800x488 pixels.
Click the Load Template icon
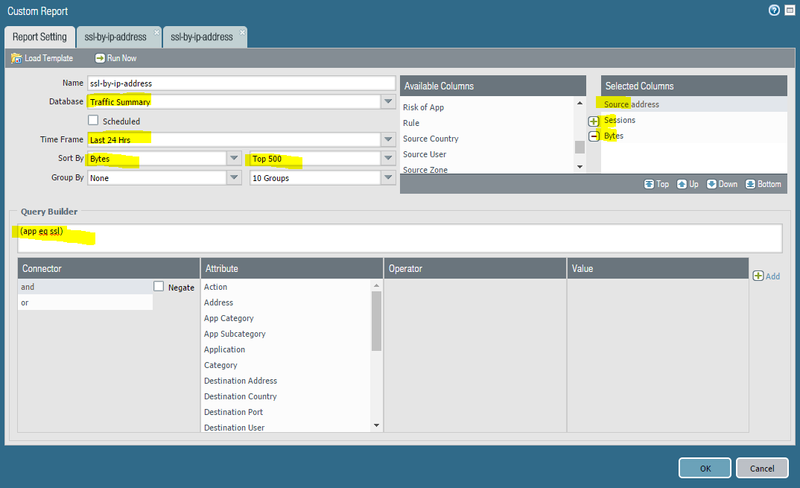[17, 59]
